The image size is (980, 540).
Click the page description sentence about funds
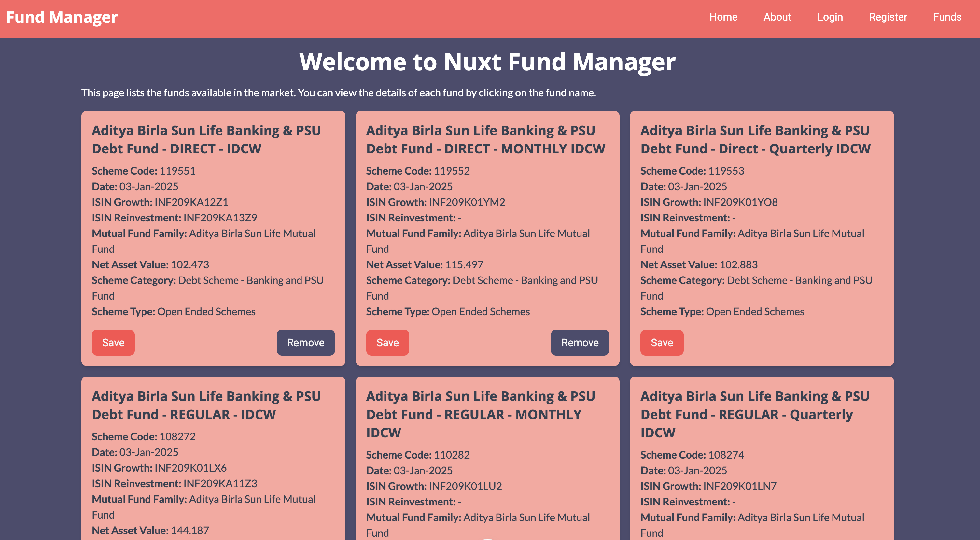point(339,93)
